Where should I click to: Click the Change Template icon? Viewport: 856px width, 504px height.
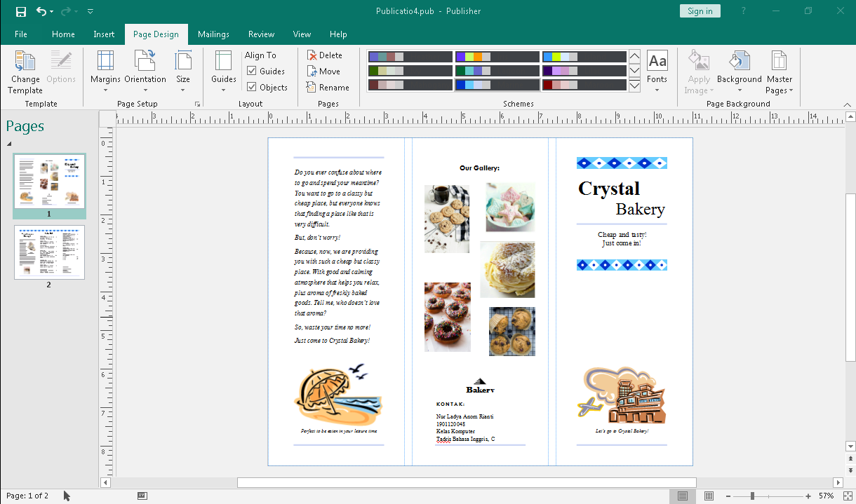tap(25, 67)
